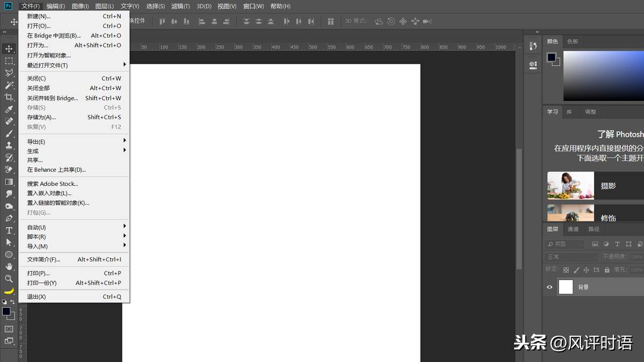Open the 编辑(E) menu
644x362 pixels.
coord(56,6)
